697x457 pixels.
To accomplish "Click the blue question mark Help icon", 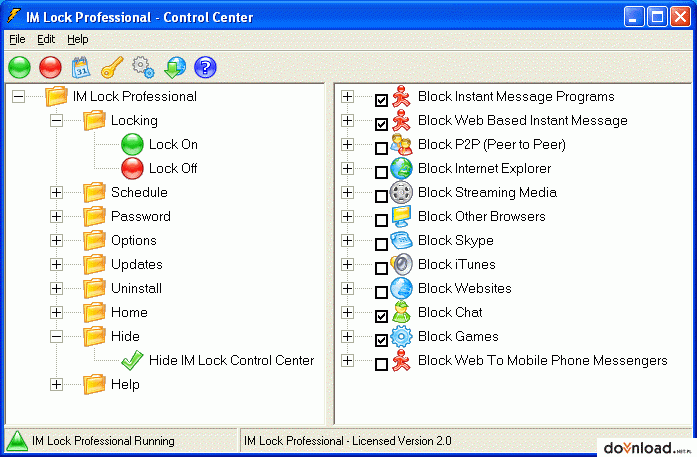I will [205, 68].
